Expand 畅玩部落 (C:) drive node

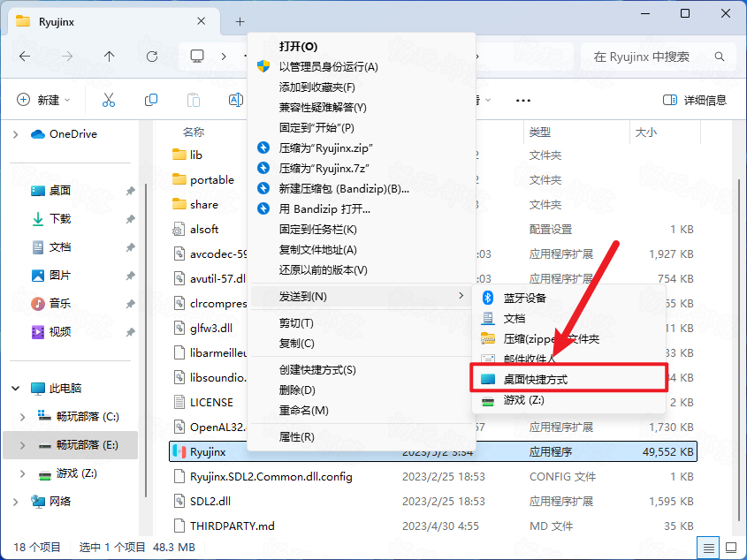click(x=22, y=417)
